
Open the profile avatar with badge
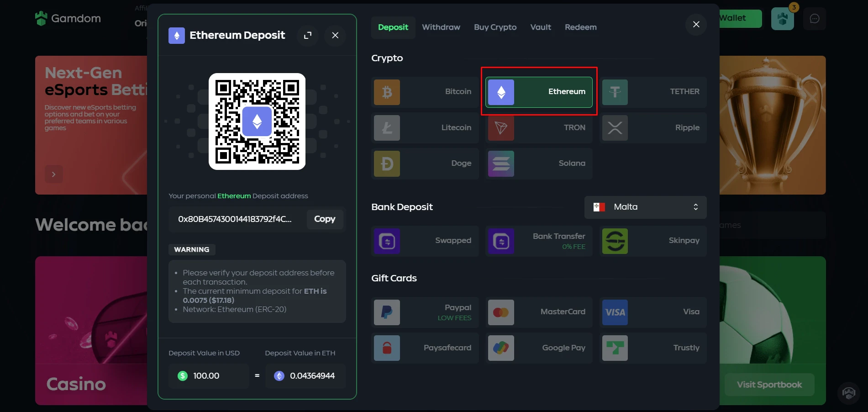[x=783, y=19]
